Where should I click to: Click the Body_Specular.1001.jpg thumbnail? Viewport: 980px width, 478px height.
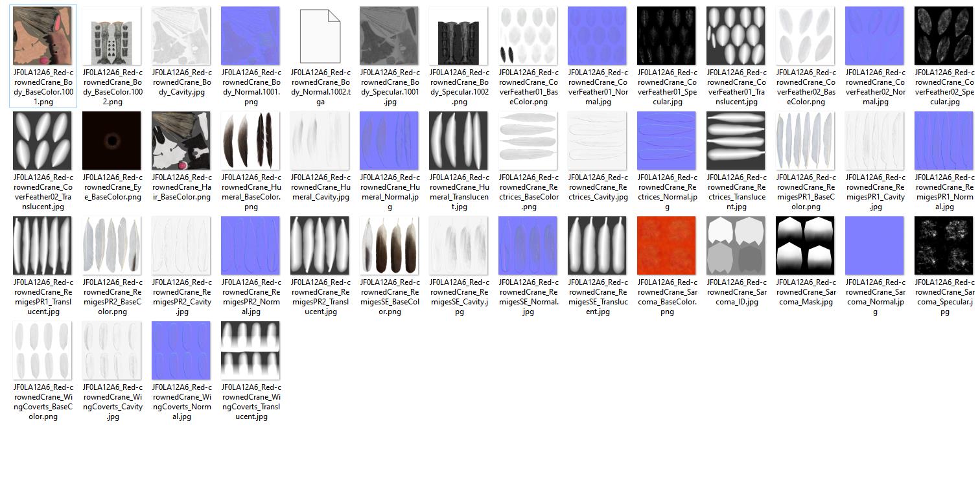(390, 36)
